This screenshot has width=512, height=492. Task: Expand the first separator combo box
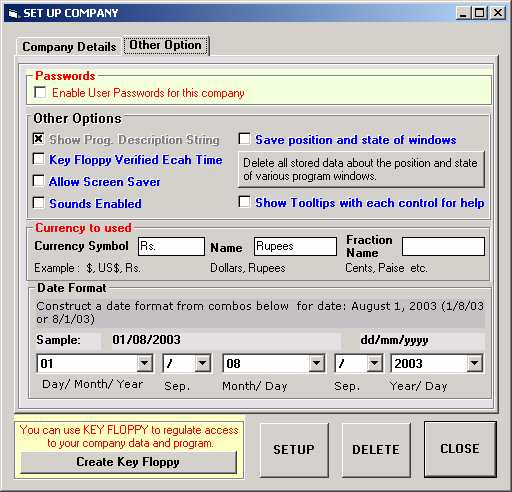coord(203,363)
